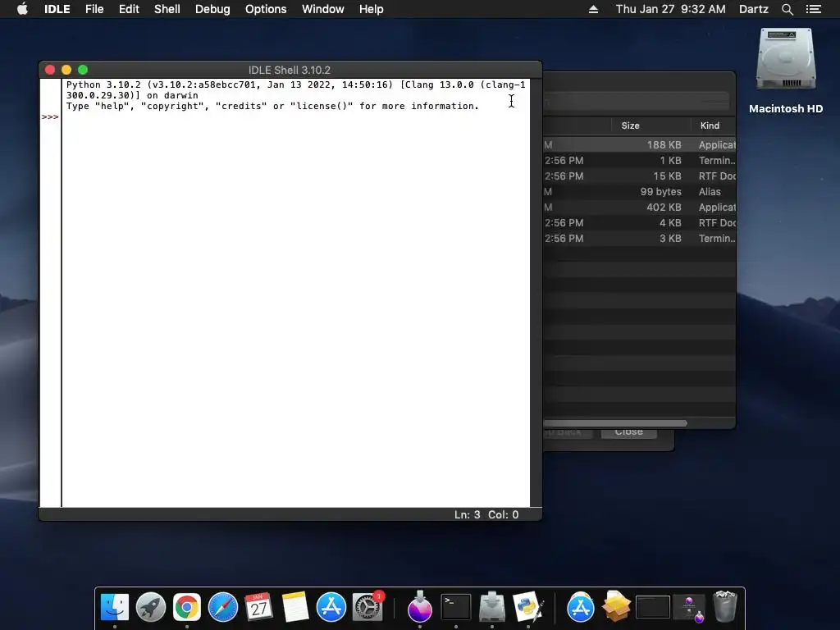Open Calendar icon showing 27
Screen dimensions: 840x630
258,607
